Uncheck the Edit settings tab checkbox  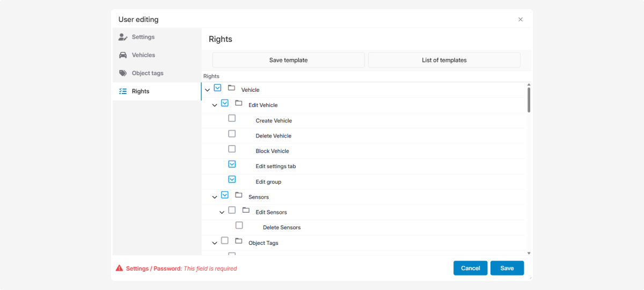232,164
